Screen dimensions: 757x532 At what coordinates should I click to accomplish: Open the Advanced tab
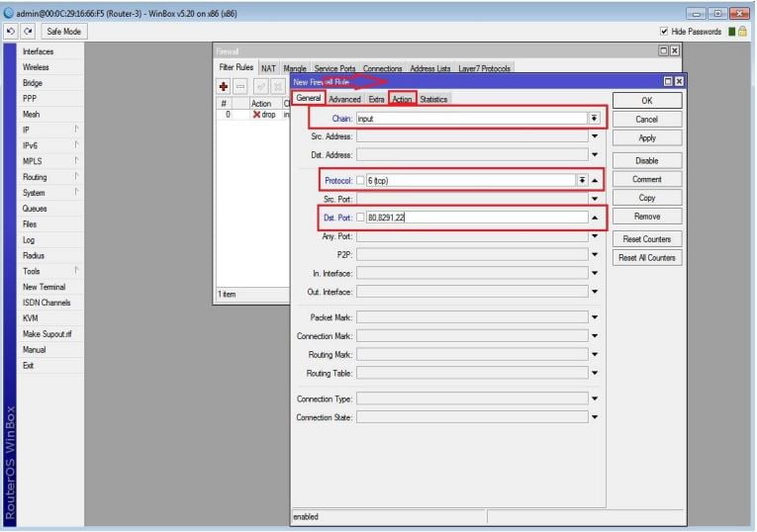[344, 99]
